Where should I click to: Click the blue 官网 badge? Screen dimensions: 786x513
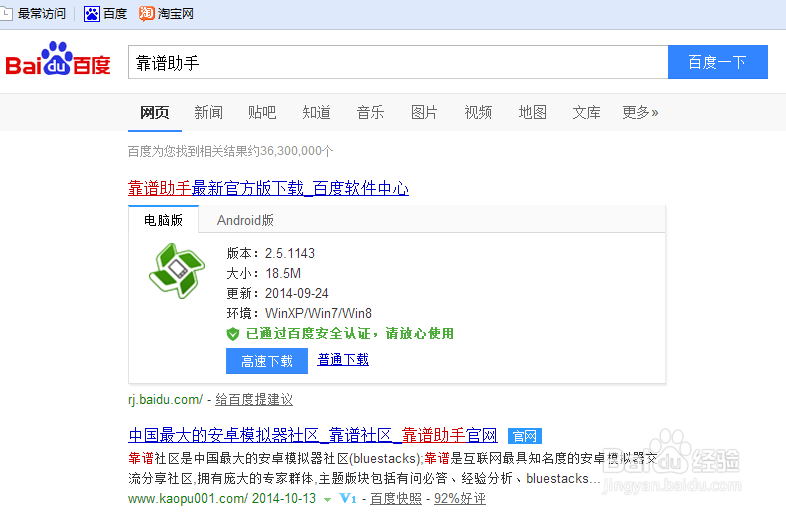click(x=525, y=436)
